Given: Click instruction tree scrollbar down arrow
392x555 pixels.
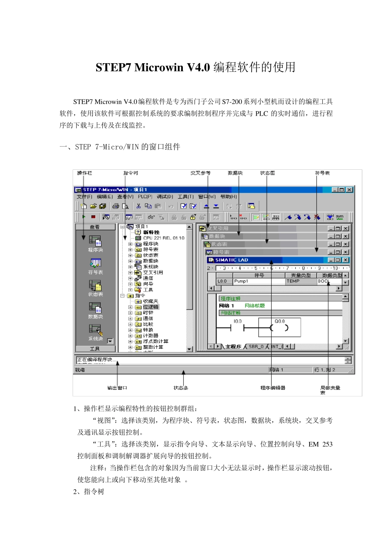Looking at the screenshot, I should pyautogui.click(x=190, y=349).
